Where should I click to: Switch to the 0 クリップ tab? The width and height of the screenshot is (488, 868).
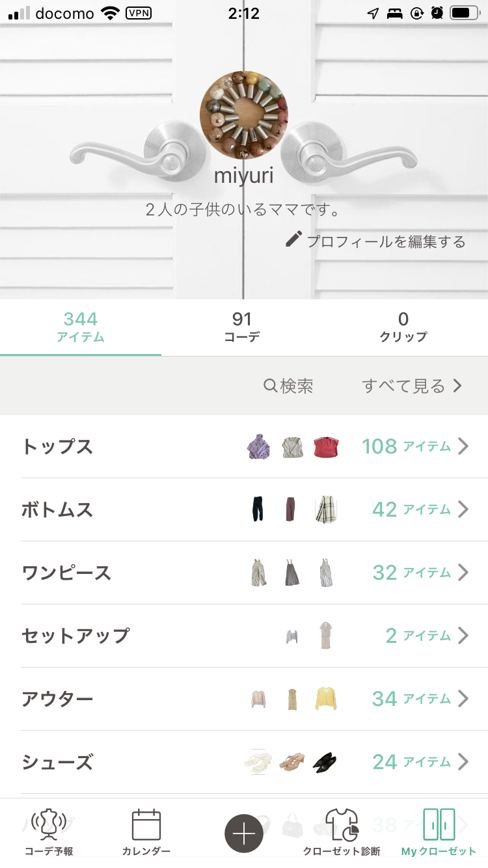[403, 327]
